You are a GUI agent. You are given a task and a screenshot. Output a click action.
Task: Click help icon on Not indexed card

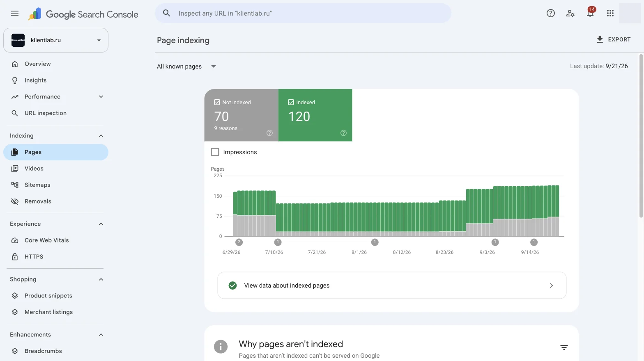click(269, 133)
